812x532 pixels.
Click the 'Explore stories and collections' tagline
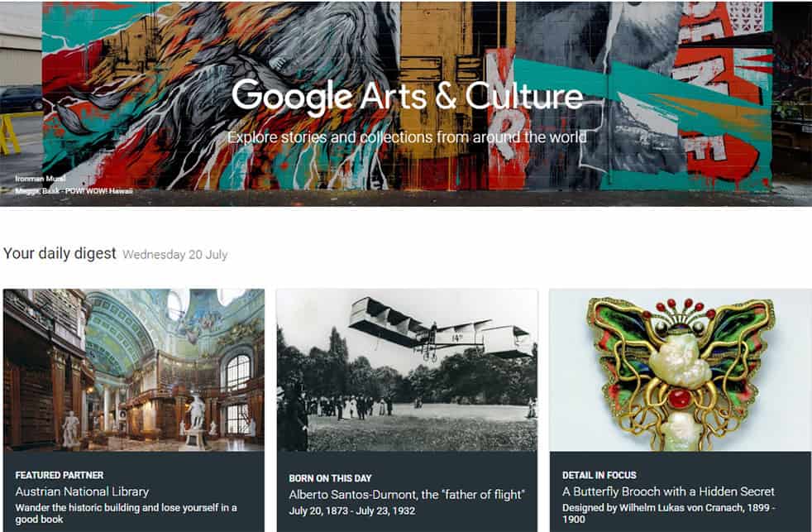pyautogui.click(x=407, y=137)
